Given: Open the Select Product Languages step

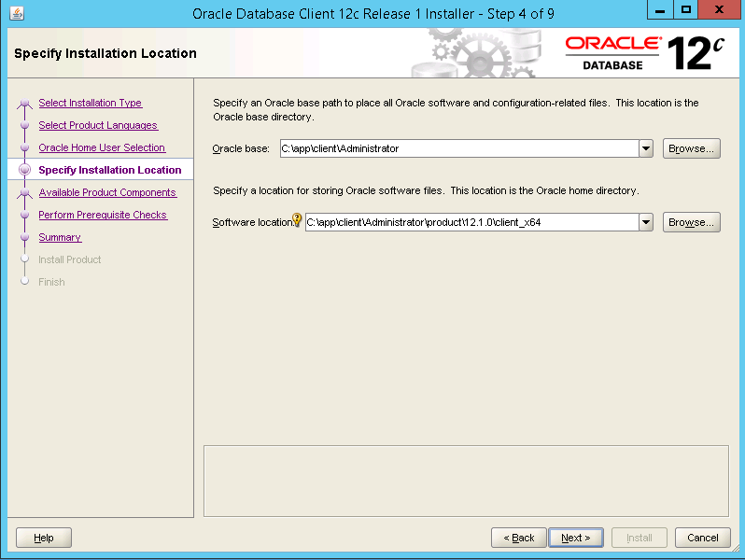Looking at the screenshot, I should coord(98,125).
